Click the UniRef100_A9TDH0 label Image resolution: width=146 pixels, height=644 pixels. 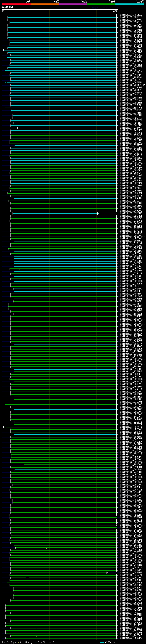(x=131, y=214)
